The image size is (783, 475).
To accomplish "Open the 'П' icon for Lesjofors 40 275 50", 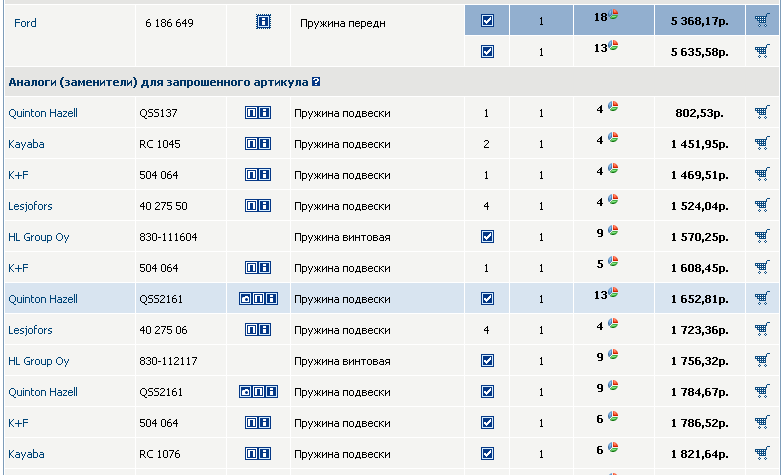I will [252, 206].
